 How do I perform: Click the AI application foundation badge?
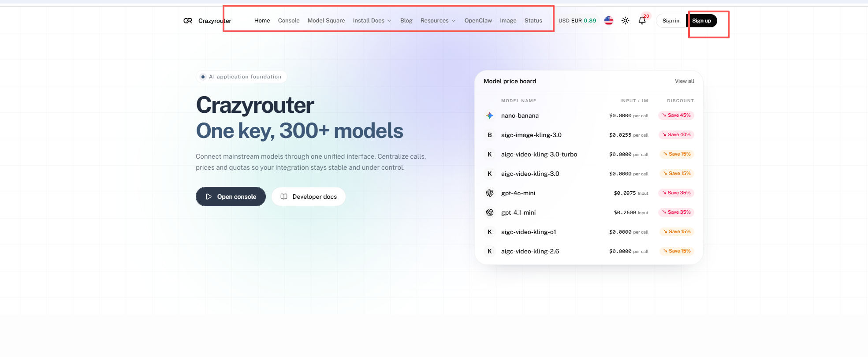[241, 77]
